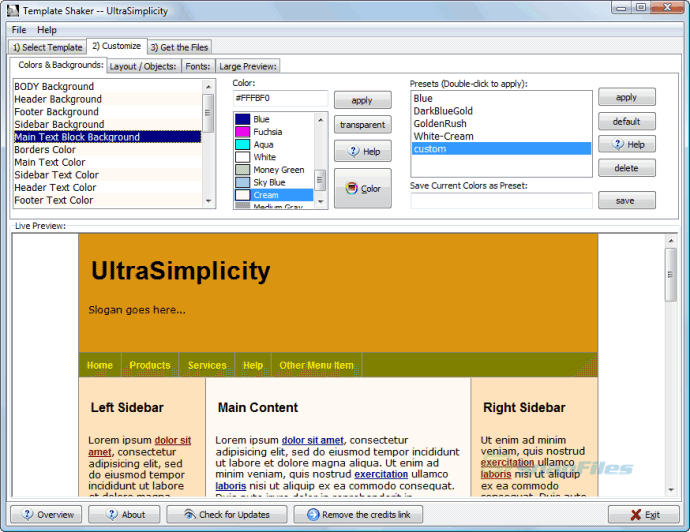
Task: Click color list scroll down arrow
Action: click(320, 202)
